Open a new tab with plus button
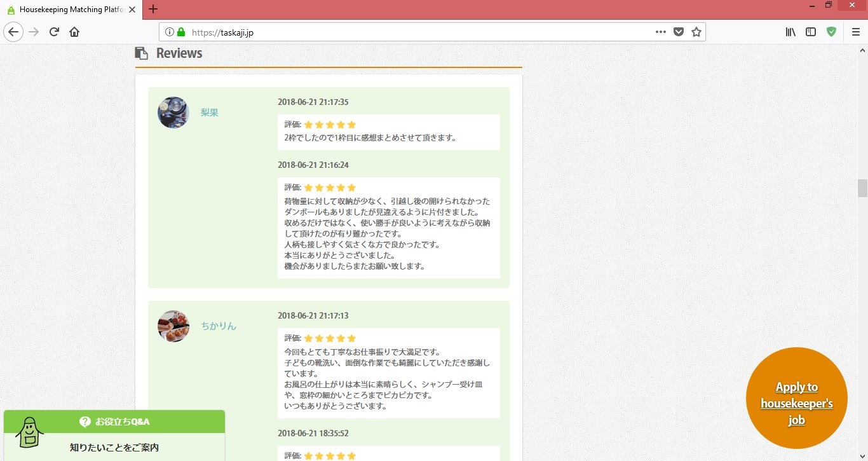Image resolution: width=868 pixels, height=461 pixels. pos(153,10)
